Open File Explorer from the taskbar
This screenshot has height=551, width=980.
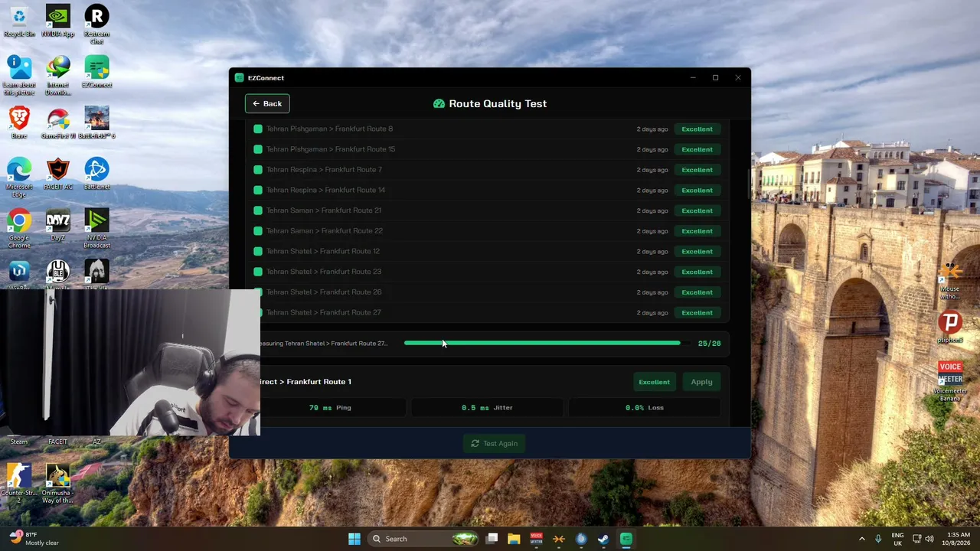[x=514, y=539]
